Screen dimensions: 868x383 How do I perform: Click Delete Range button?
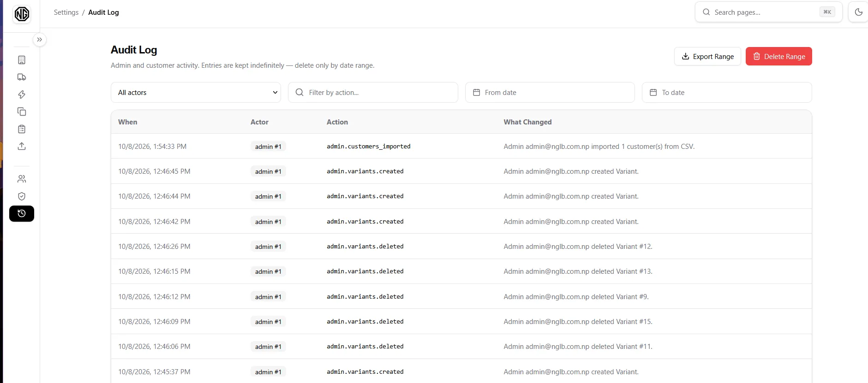tap(778, 56)
